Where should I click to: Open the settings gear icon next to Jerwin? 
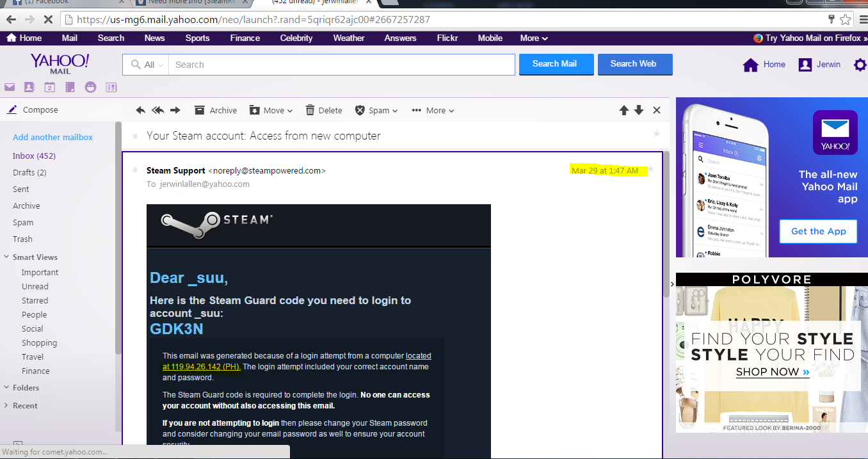[860, 65]
